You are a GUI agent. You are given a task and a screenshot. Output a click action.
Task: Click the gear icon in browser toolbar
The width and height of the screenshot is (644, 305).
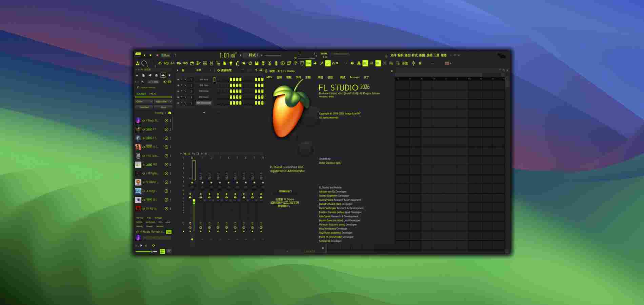coord(169,82)
